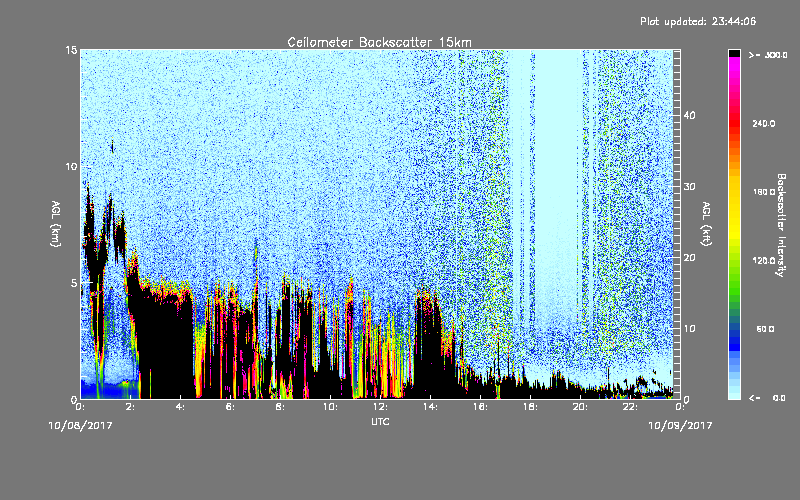Image resolution: width=800 pixels, height=500 pixels.
Task: Click the 22: hour tick label
Action: [x=630, y=407]
